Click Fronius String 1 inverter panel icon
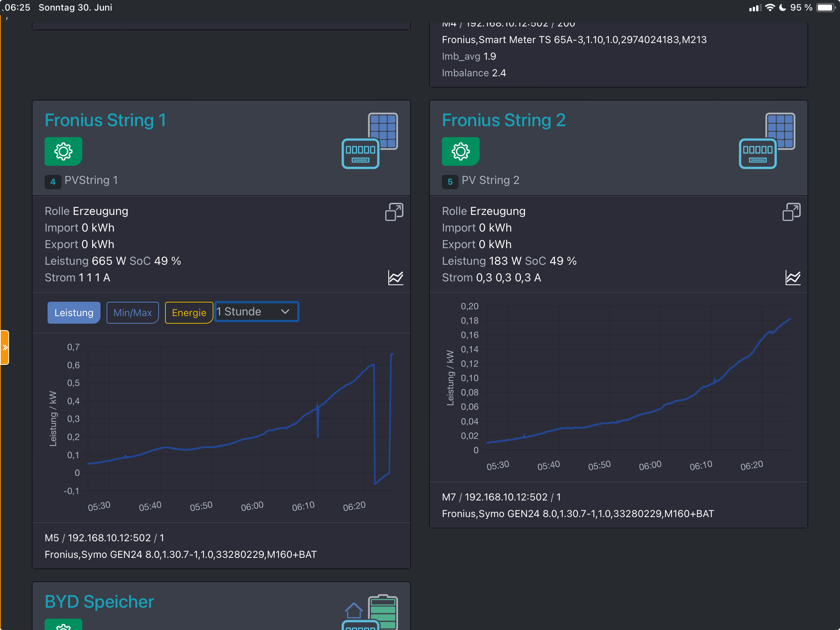 369,141
